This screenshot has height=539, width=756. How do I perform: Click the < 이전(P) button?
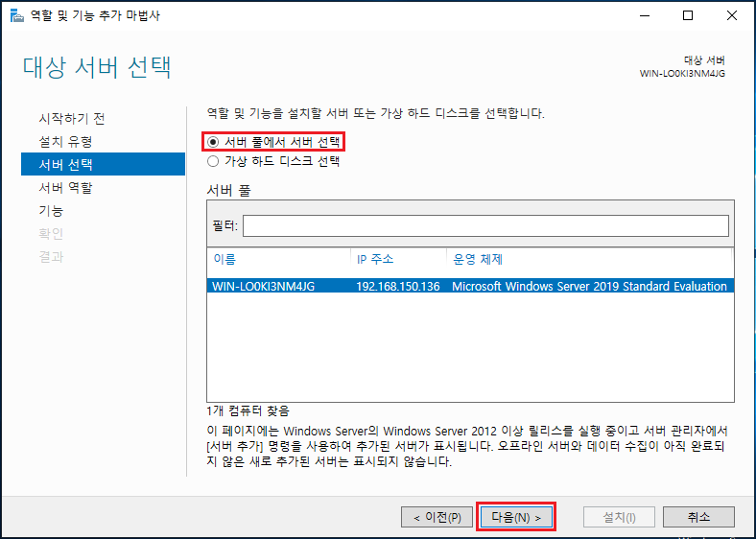pyautogui.click(x=437, y=517)
